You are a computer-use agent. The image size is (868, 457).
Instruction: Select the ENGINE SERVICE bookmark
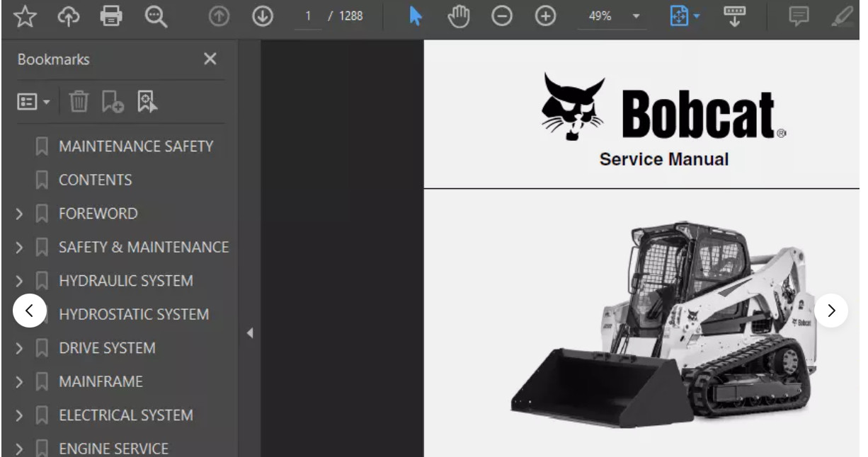click(x=113, y=449)
